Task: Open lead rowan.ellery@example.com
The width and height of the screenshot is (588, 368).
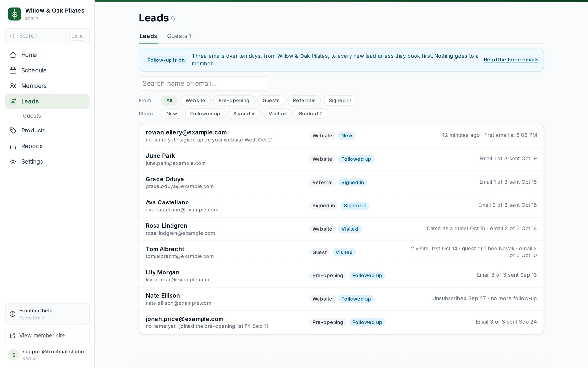Action: 341,136
